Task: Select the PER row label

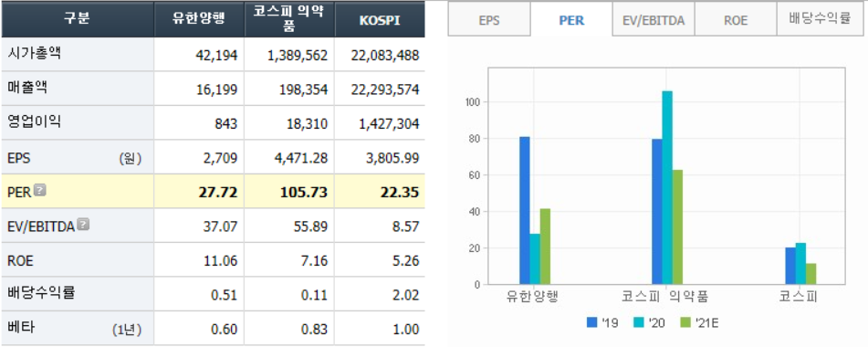Action: pos(20,193)
